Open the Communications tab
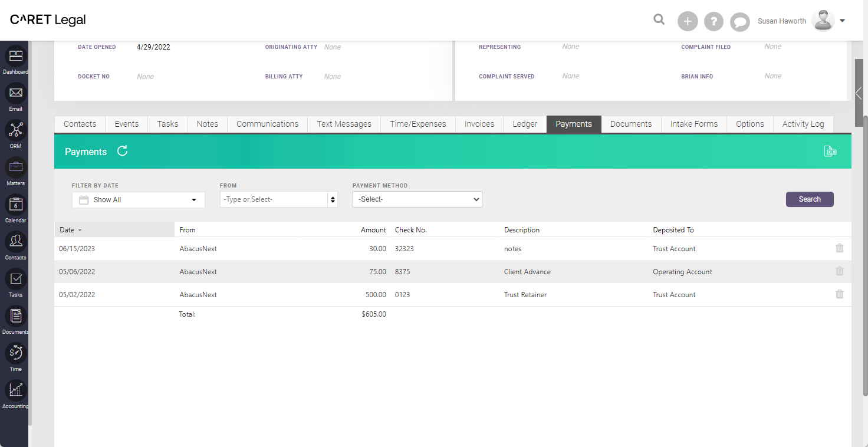 click(x=268, y=124)
